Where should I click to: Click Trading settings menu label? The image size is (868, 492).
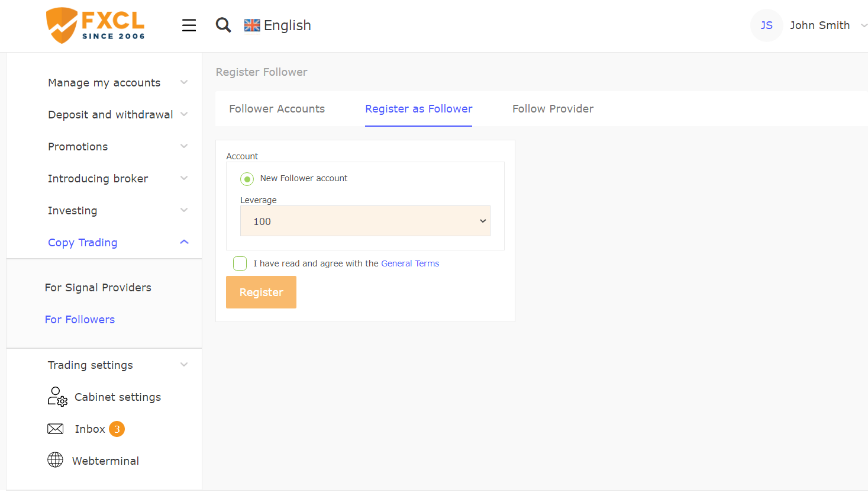pos(91,365)
